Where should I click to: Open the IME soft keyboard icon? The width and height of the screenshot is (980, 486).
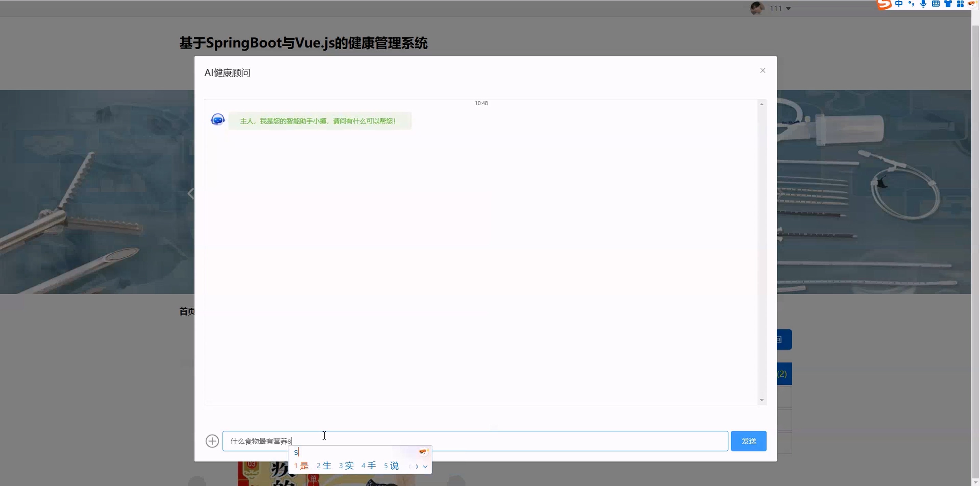click(x=936, y=4)
